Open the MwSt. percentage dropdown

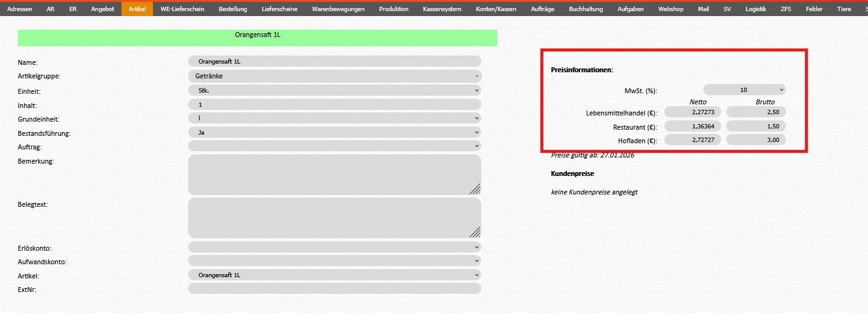tap(744, 90)
